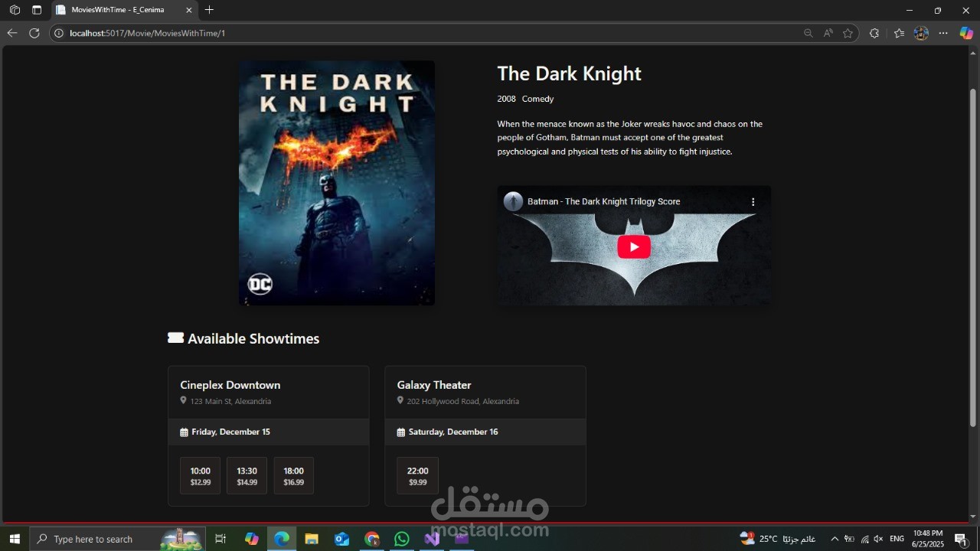The width and height of the screenshot is (980, 551).
Task: Open the Copilot sidebar
Action: pos(966,33)
